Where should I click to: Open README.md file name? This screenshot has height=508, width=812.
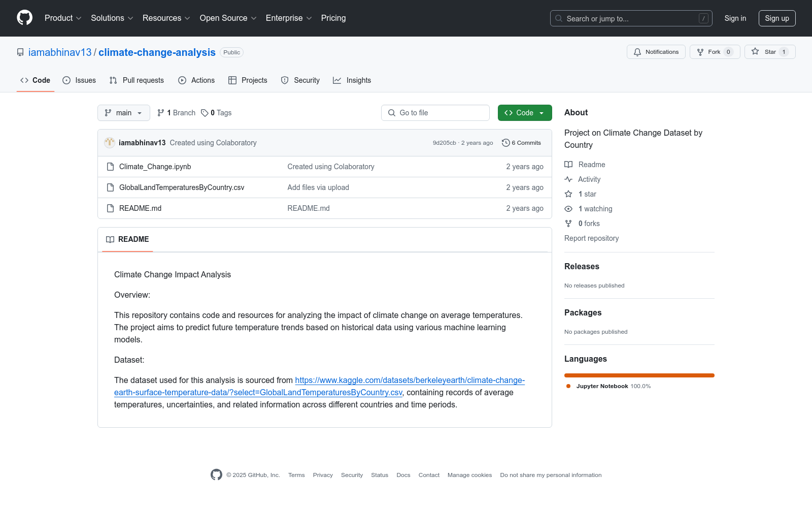coord(140,208)
